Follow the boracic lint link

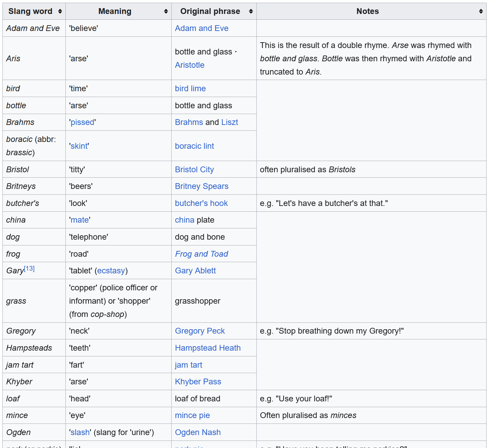click(x=194, y=146)
